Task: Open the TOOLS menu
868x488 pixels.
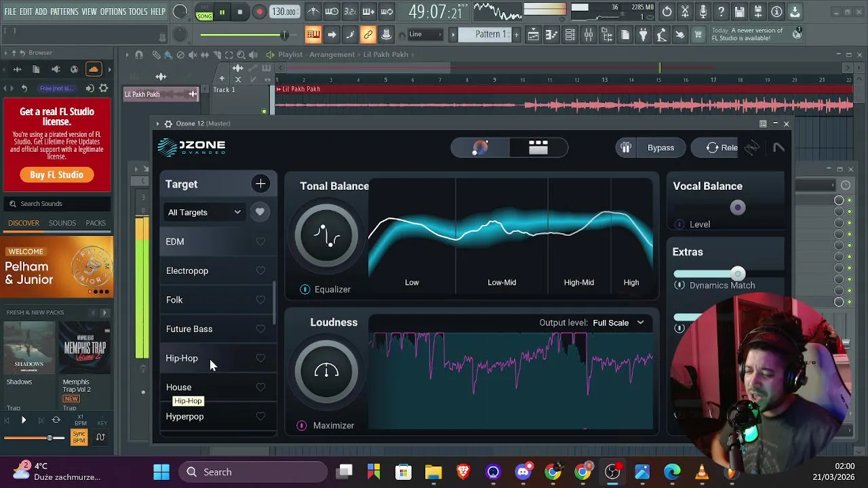Action: (x=138, y=12)
